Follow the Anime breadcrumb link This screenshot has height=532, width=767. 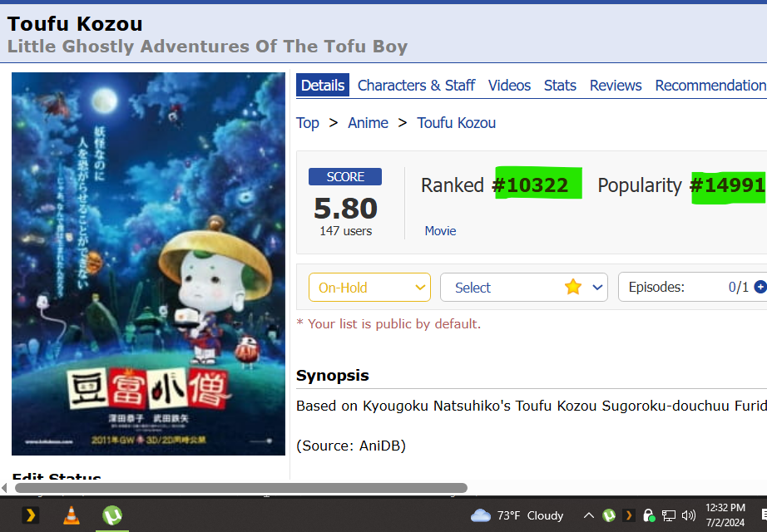click(x=368, y=123)
